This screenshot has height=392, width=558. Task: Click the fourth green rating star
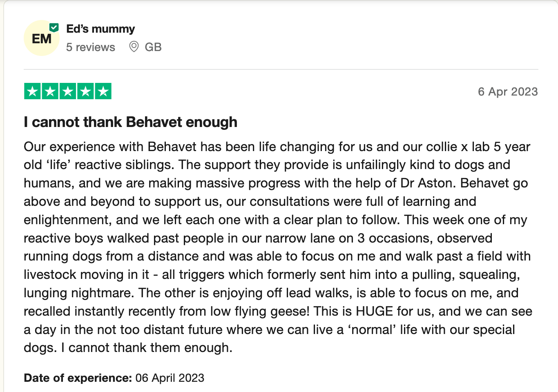(x=85, y=91)
